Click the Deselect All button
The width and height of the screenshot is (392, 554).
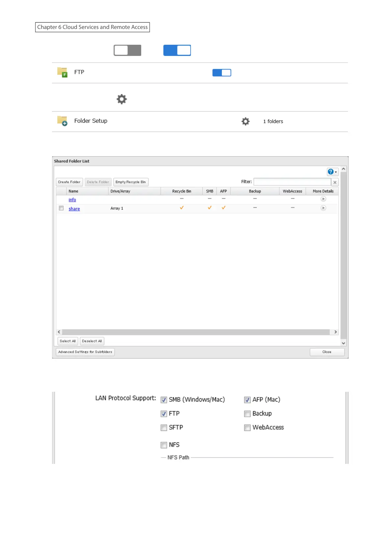(92, 341)
